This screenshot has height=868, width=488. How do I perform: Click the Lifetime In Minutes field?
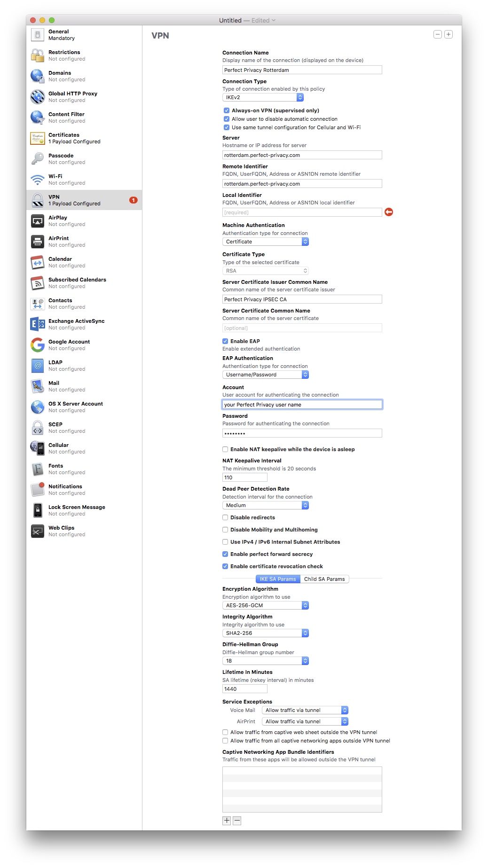(x=245, y=689)
